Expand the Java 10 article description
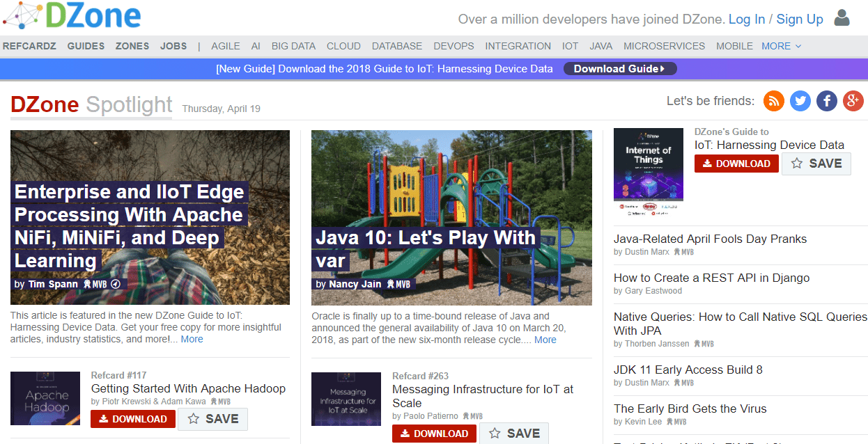 [x=545, y=340]
